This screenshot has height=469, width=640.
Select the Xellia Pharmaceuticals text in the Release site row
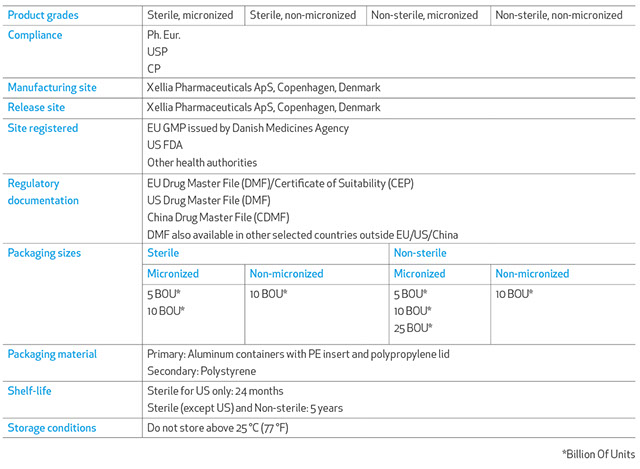(263, 107)
